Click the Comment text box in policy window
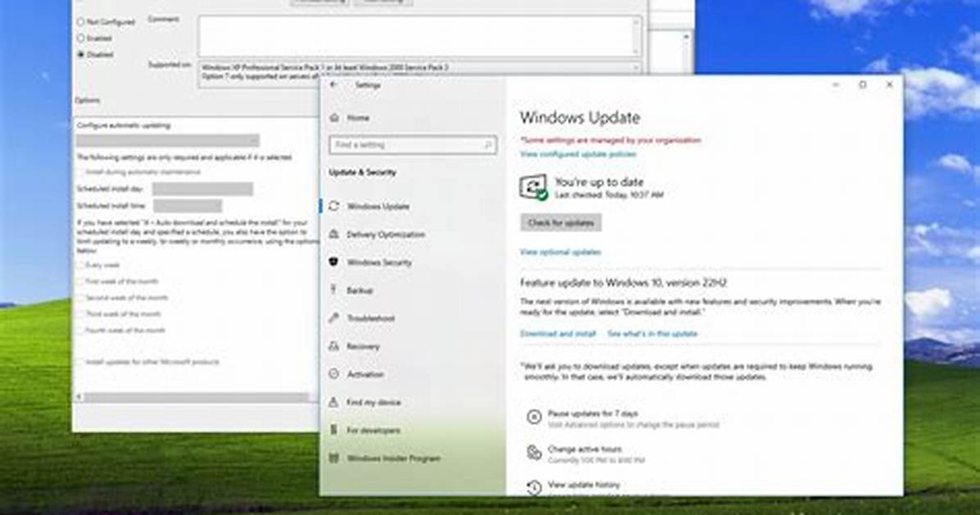 click(x=420, y=36)
